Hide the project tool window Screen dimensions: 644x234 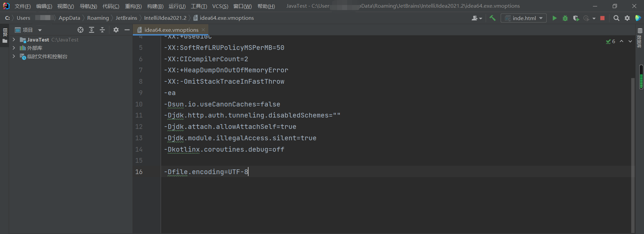coord(127,30)
